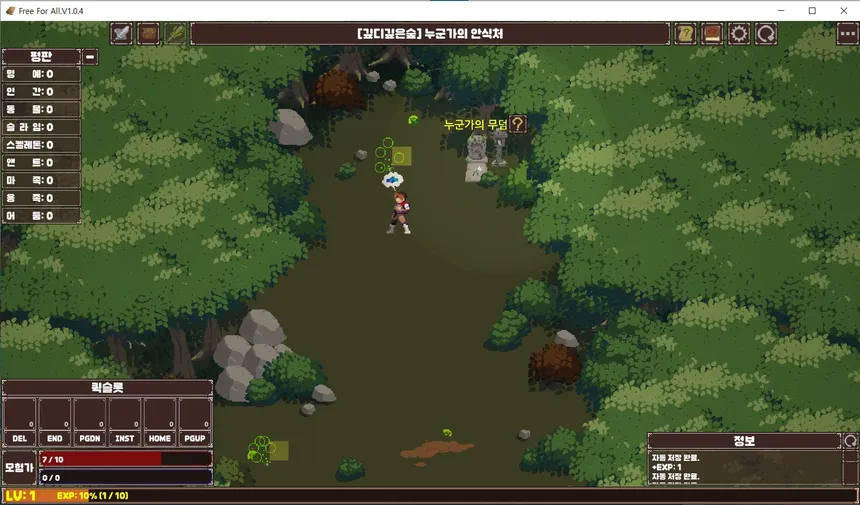The image size is (860, 505).
Task: Click the 정보 panel header
Action: point(744,441)
